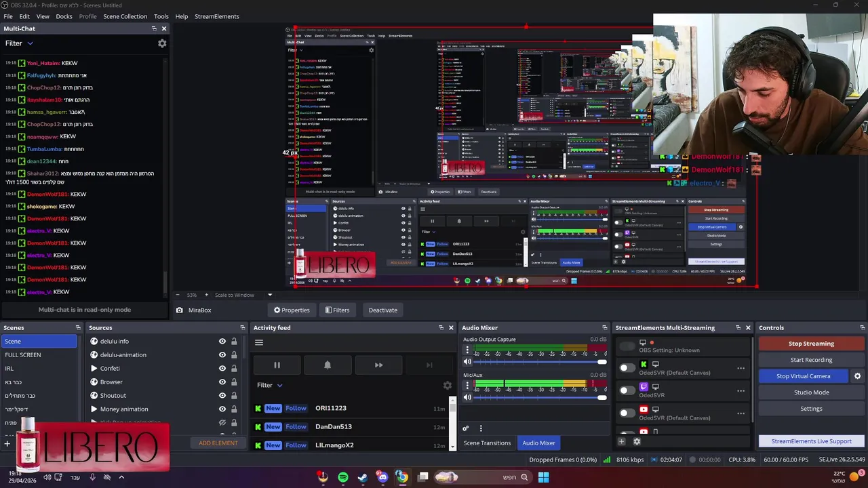868x488 pixels.
Task: Click ADD ELEMENT in Sources panel
Action: (x=218, y=443)
